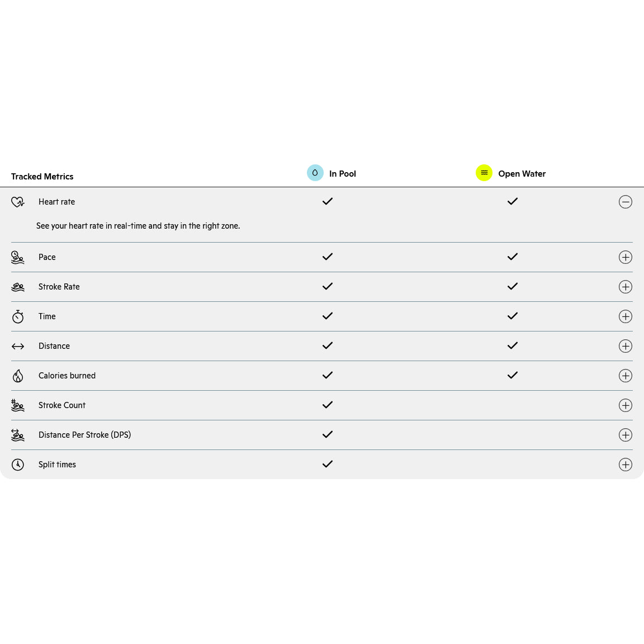Expand the Split times row
Image resolution: width=644 pixels, height=644 pixels.
(x=626, y=465)
